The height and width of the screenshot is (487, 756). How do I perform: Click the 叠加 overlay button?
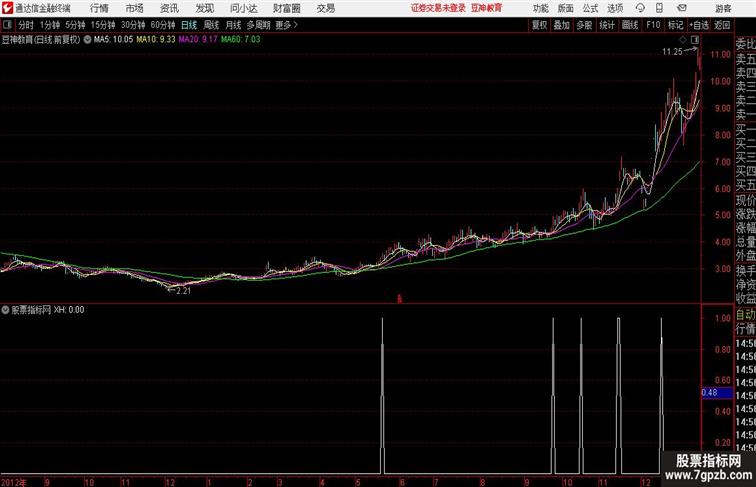click(x=562, y=25)
